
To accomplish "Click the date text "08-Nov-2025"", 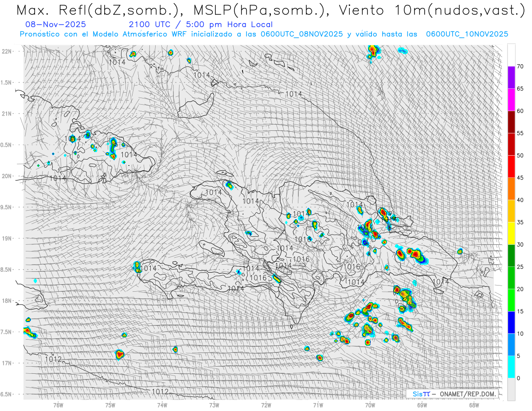I will click(56, 24).
